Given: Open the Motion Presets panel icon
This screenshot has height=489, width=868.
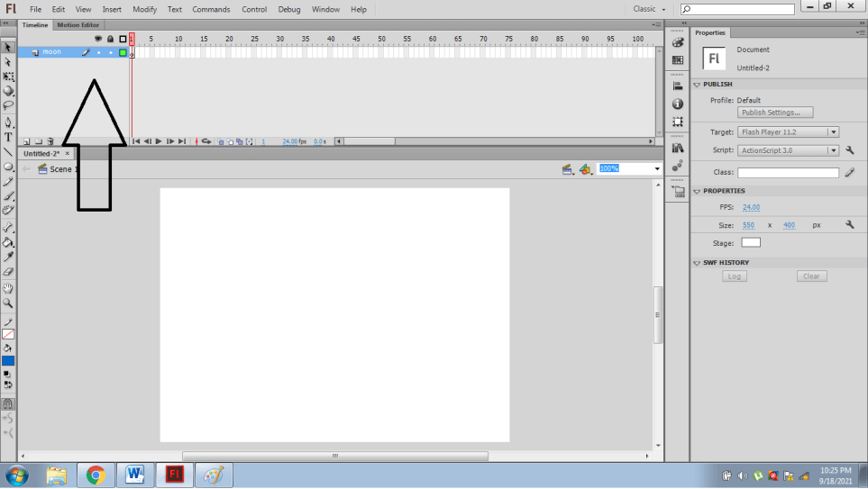Looking at the screenshot, I should (x=678, y=166).
